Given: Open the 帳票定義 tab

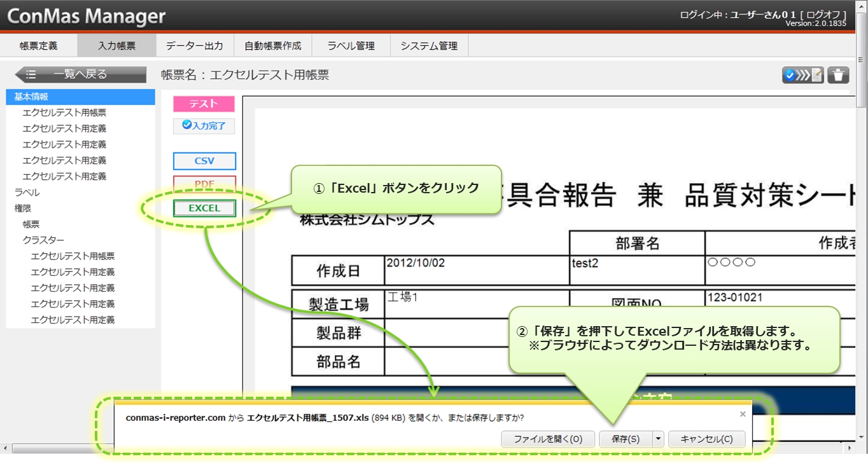Looking at the screenshot, I should (x=38, y=46).
